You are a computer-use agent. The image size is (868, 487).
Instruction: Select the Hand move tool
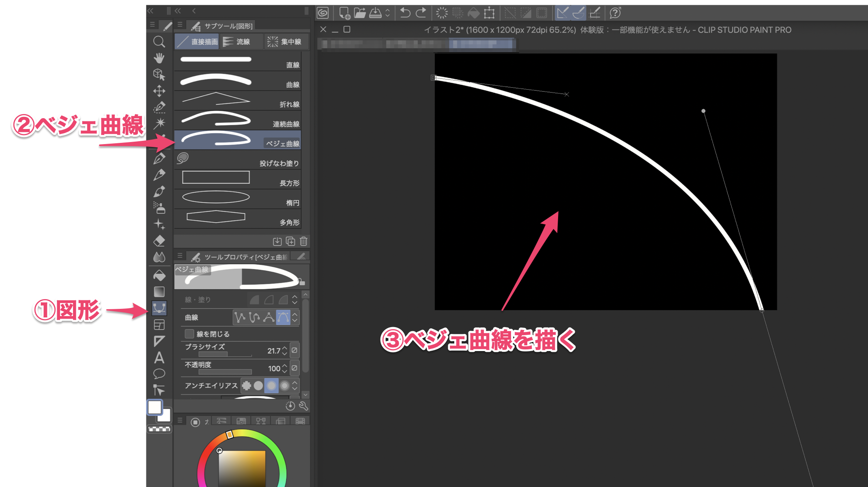159,58
